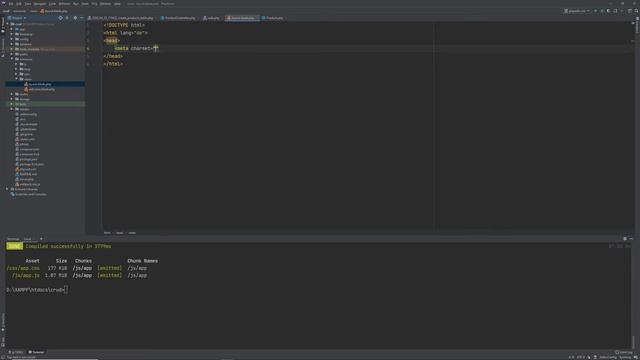
Task: Collapse the resources folder
Action: (12, 59)
